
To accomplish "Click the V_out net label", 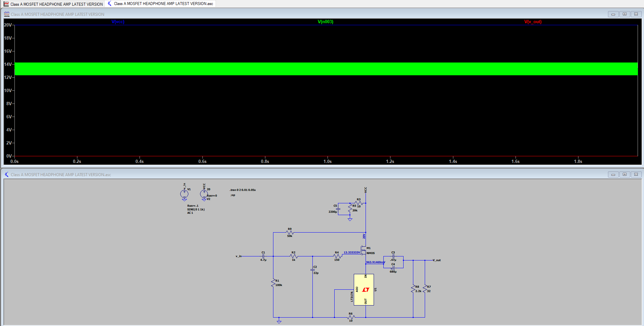I will (437, 260).
